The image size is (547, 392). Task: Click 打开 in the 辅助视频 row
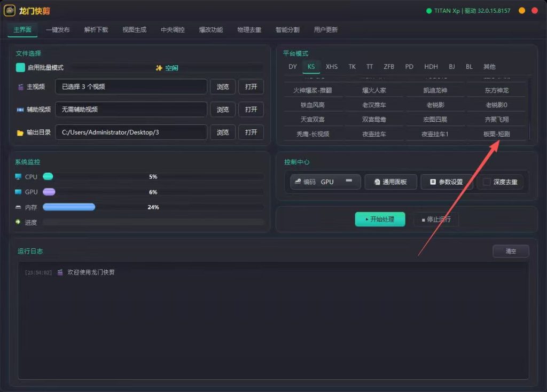pyautogui.click(x=251, y=109)
